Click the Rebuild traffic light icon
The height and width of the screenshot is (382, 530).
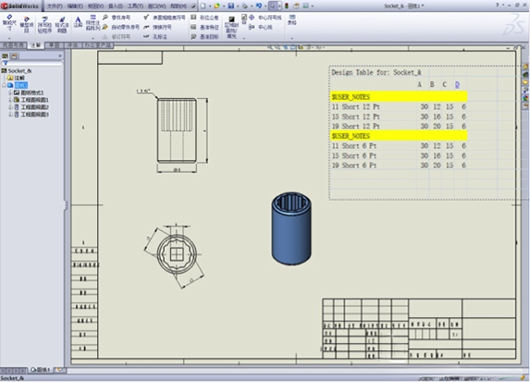click(287, 6)
